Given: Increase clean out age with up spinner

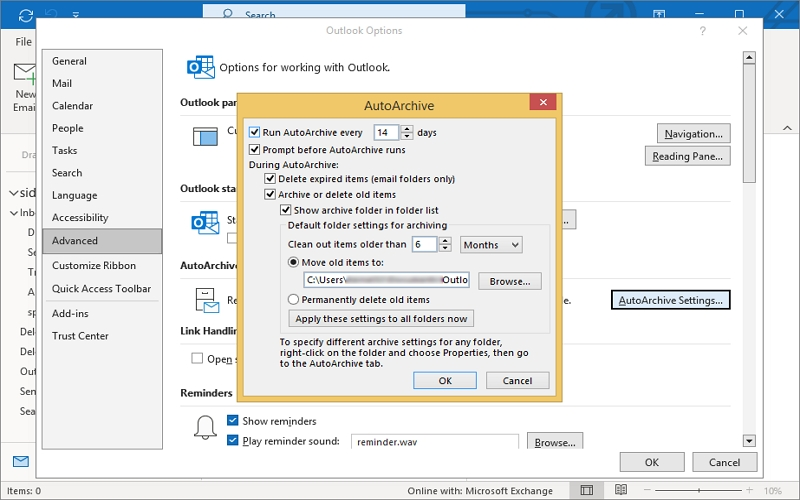Looking at the screenshot, I should point(445,241).
